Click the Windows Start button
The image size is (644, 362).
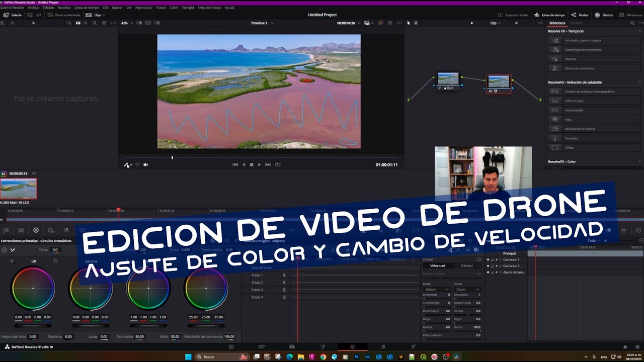[x=188, y=357]
